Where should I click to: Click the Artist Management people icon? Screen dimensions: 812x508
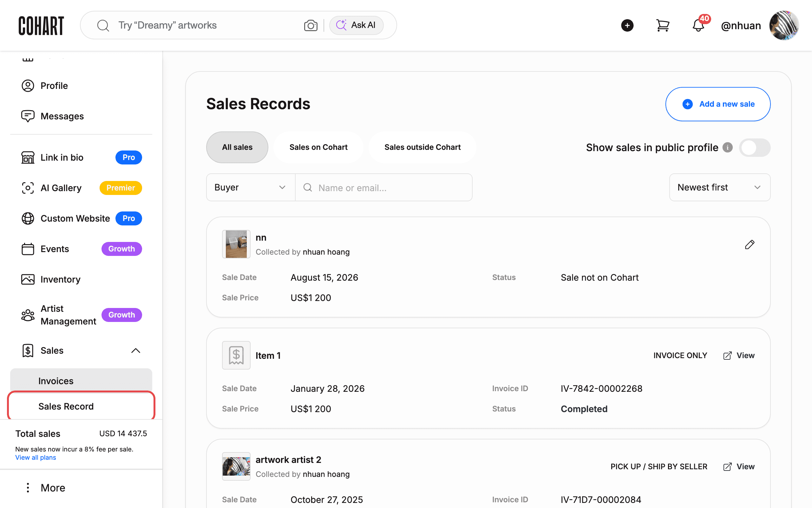coord(28,315)
